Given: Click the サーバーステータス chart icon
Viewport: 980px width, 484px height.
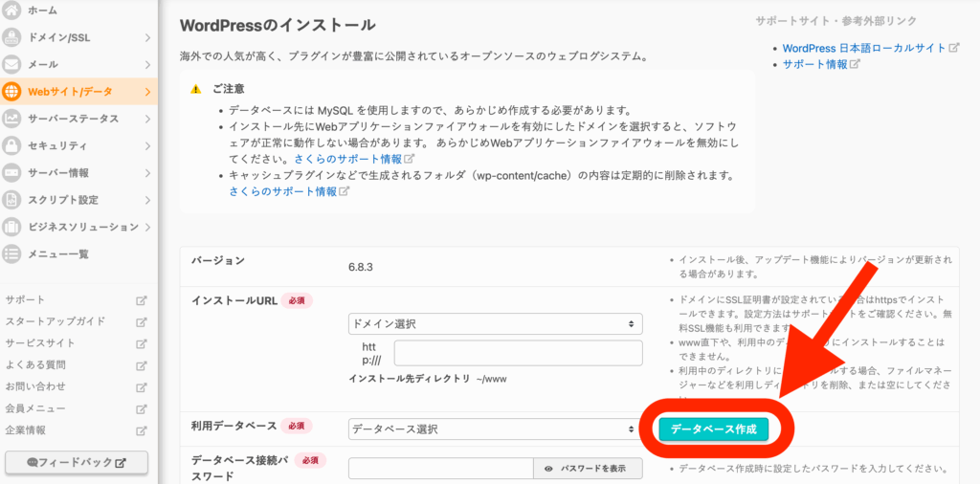Looking at the screenshot, I should point(12,119).
